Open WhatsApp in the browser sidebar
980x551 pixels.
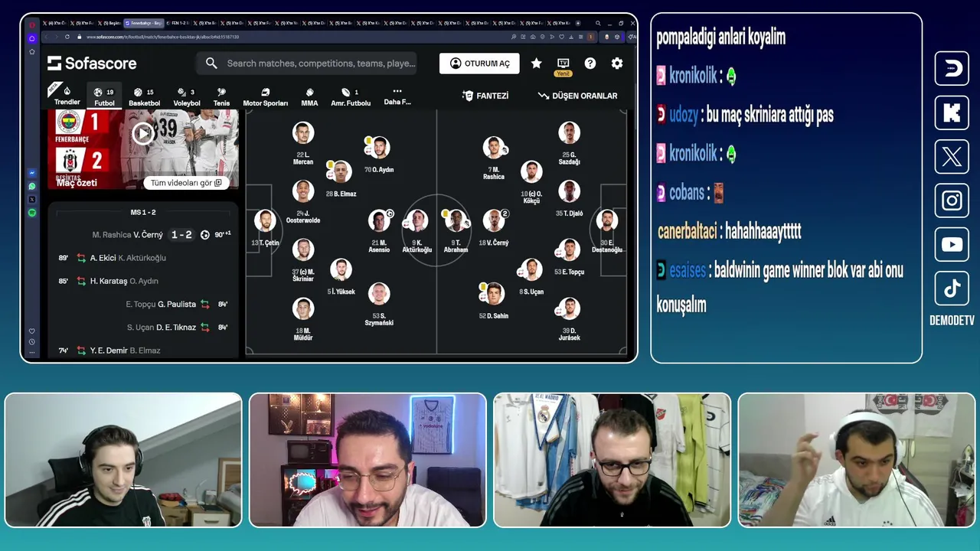32,186
